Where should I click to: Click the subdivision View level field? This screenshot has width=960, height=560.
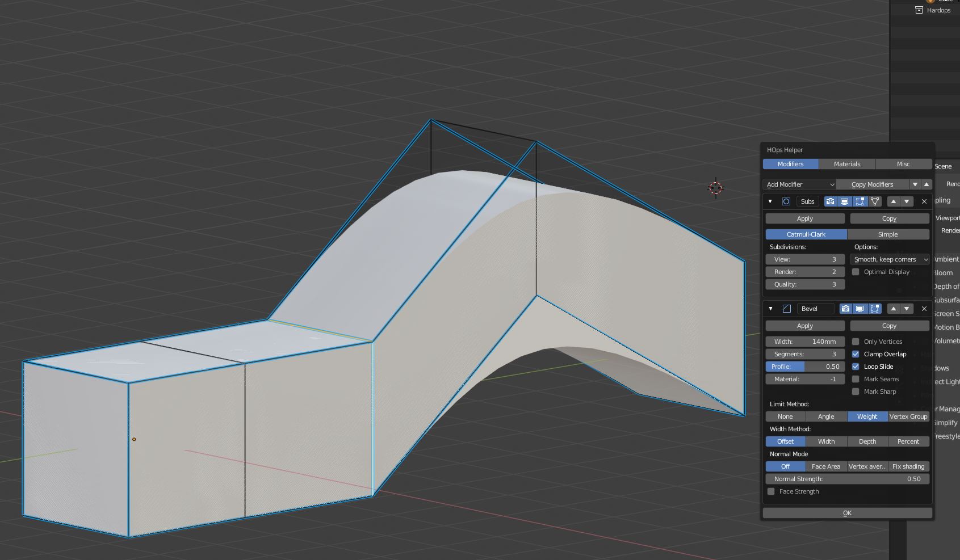coord(805,259)
